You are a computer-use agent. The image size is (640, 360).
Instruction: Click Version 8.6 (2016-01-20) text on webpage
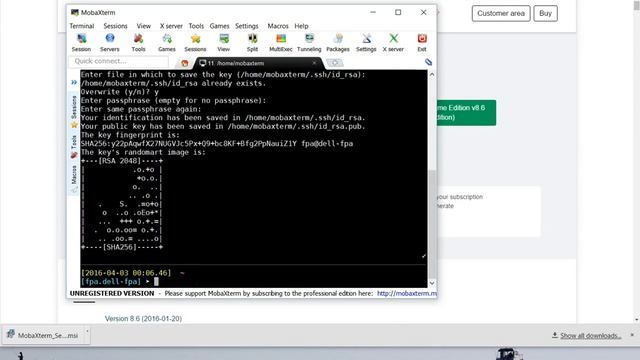pyautogui.click(x=143, y=319)
